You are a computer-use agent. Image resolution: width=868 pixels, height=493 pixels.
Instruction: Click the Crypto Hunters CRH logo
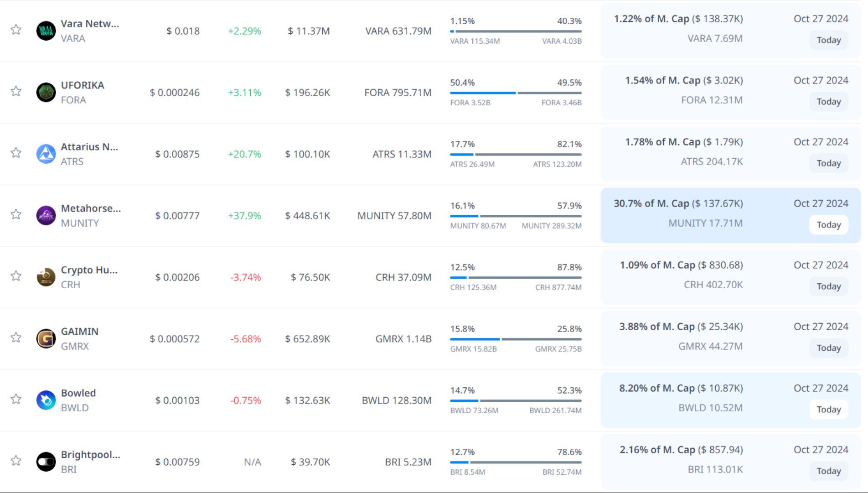pos(46,277)
